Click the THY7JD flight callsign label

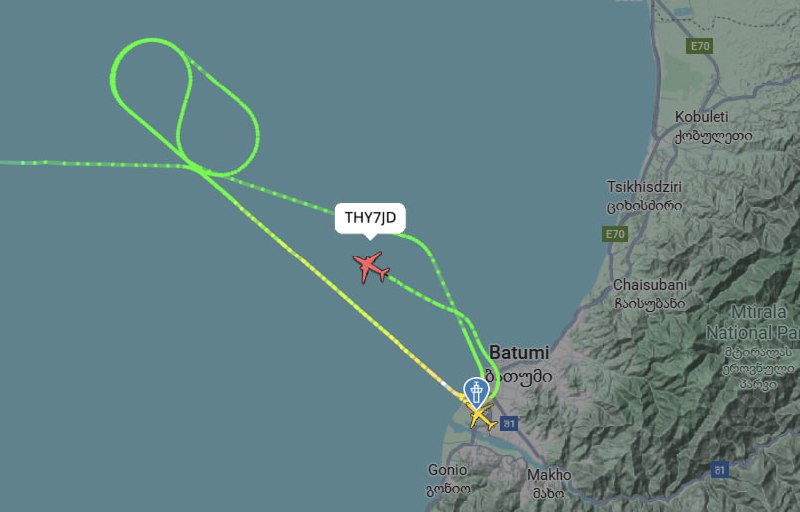370,218
